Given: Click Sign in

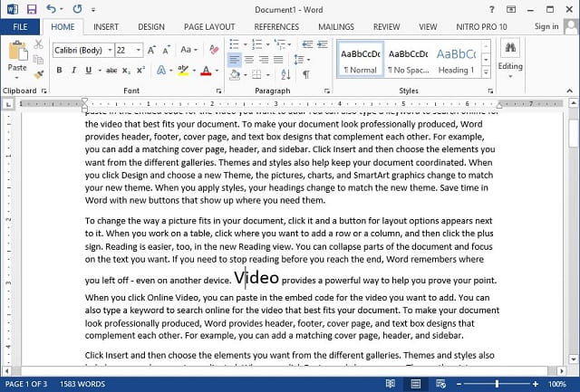Looking at the screenshot, I should 546,26.
